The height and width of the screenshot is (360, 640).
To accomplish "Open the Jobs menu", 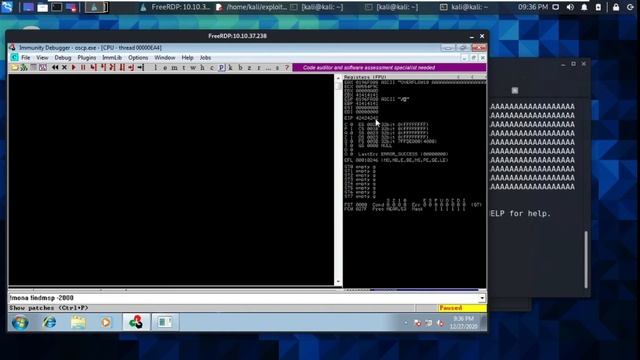I will point(205,58).
